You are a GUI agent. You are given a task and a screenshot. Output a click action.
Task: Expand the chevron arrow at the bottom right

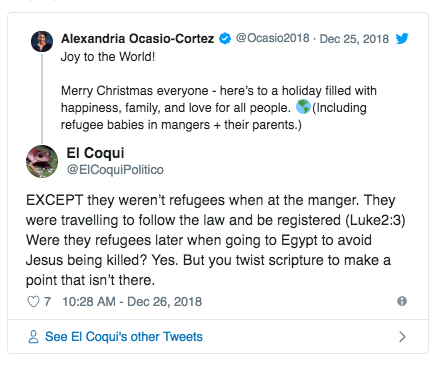[x=402, y=337]
